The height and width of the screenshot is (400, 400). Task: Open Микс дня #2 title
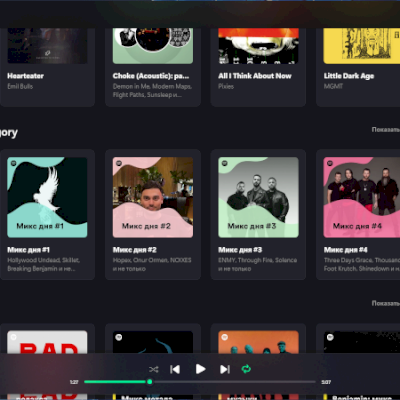coord(135,250)
